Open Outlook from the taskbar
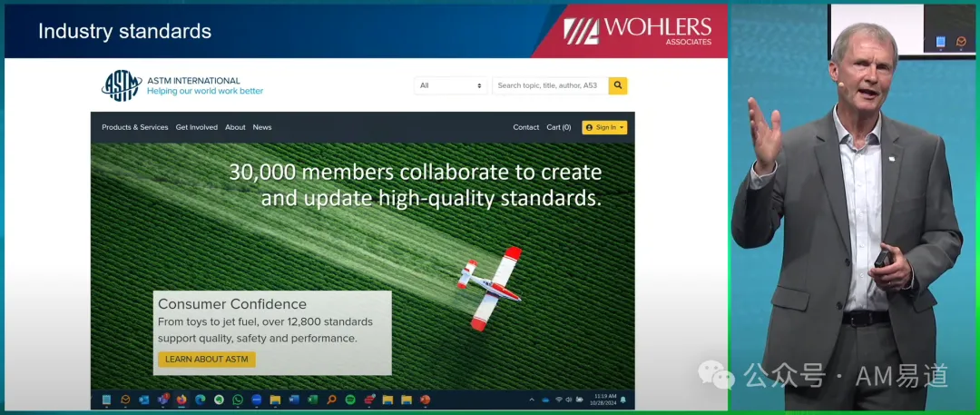The width and height of the screenshot is (980, 415). click(x=143, y=400)
